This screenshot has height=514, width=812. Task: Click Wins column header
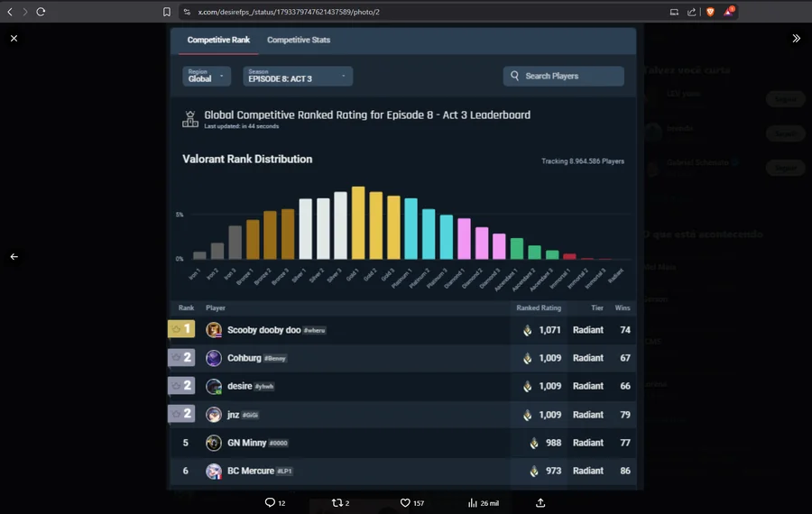623,308
